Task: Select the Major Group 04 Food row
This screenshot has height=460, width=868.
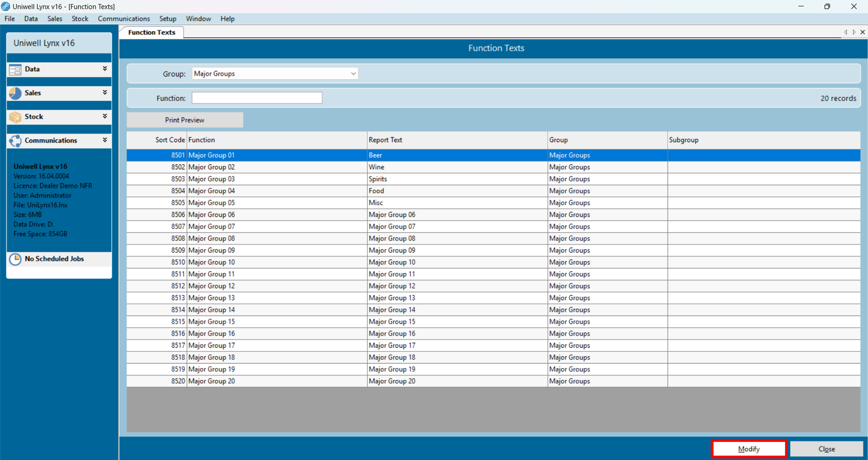Action: tap(376, 191)
